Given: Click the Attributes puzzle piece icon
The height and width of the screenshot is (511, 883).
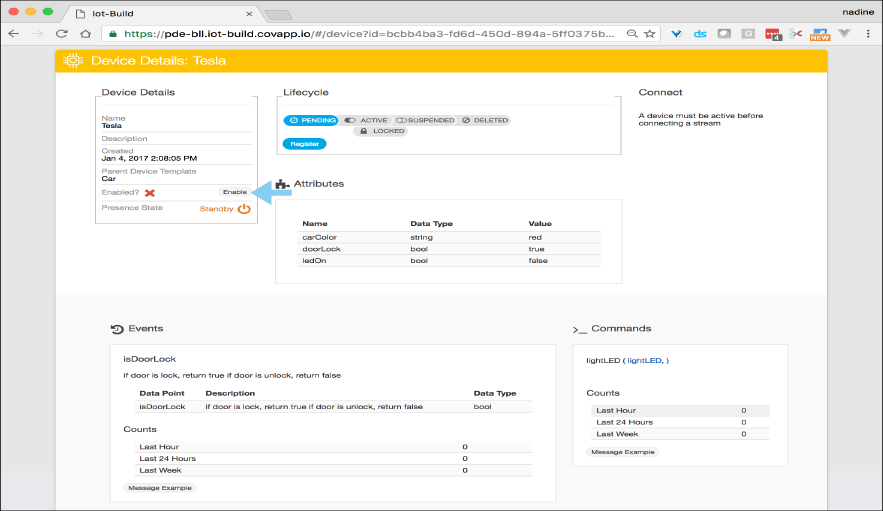Looking at the screenshot, I should [283, 184].
